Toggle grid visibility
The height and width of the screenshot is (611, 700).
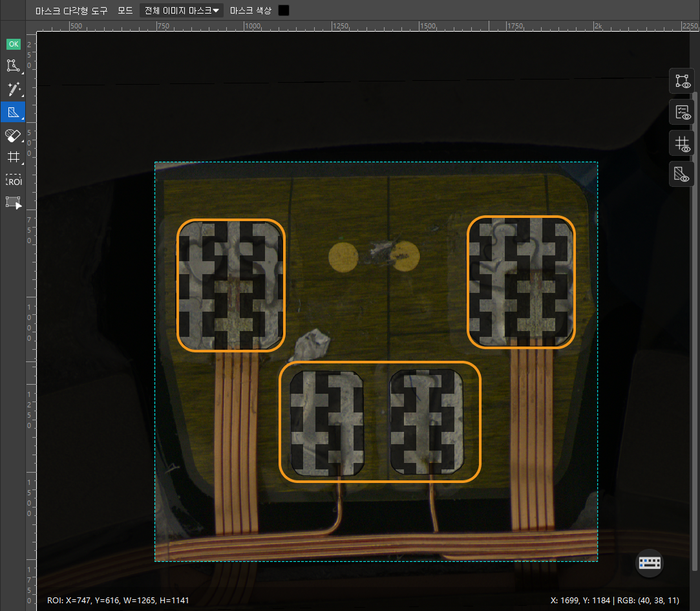click(682, 143)
